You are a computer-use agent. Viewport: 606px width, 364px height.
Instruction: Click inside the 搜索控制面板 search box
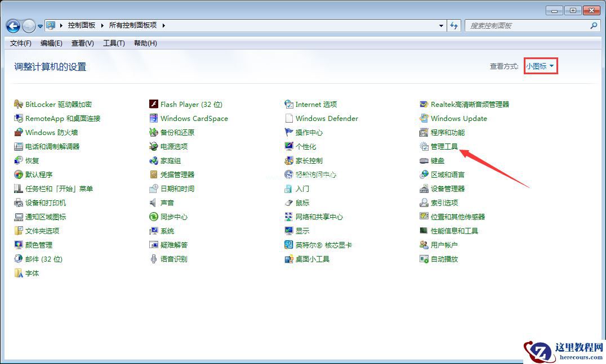coord(524,25)
